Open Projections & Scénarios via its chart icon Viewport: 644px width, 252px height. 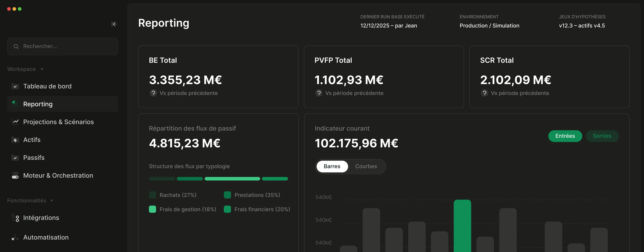[x=15, y=122]
